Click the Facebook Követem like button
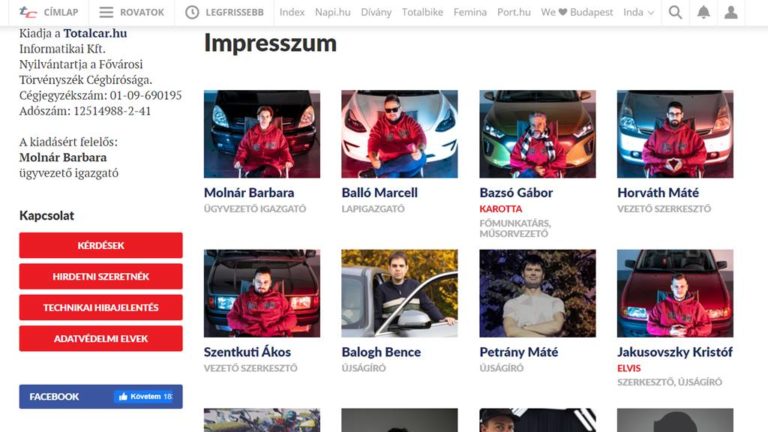 (144, 397)
